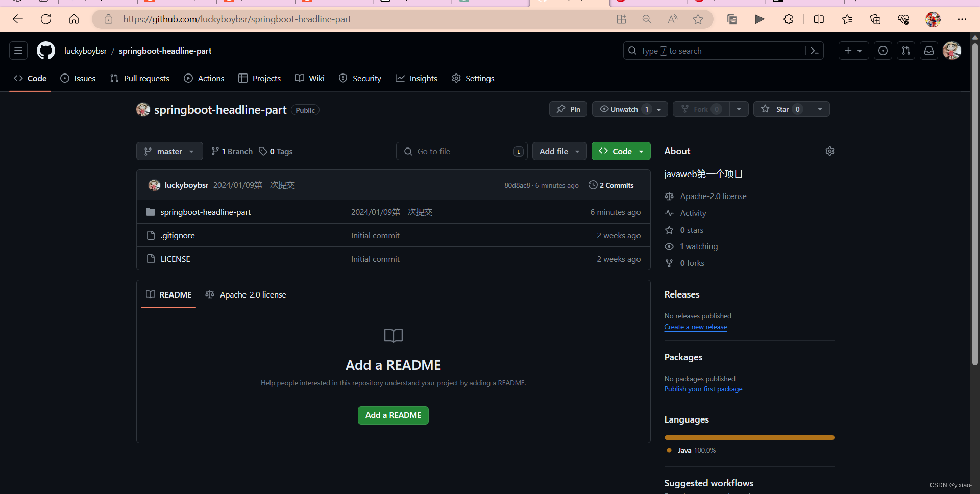Open the green Code dropdown

(x=621, y=151)
